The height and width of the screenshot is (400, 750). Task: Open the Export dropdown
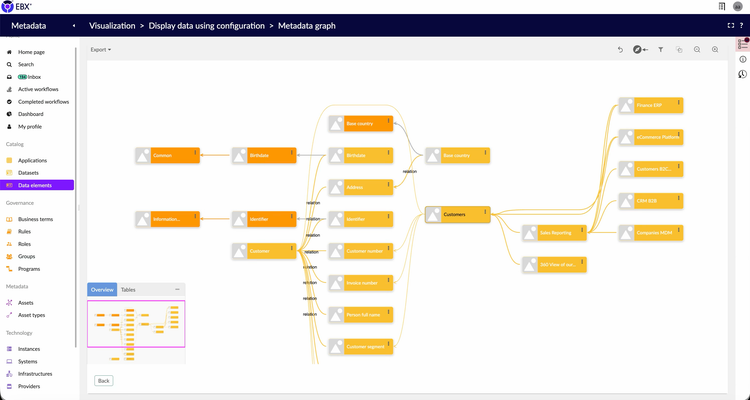point(101,50)
